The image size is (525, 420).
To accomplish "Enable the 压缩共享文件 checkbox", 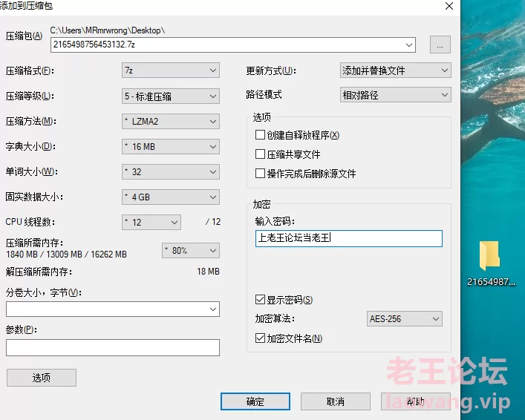I will point(260,154).
